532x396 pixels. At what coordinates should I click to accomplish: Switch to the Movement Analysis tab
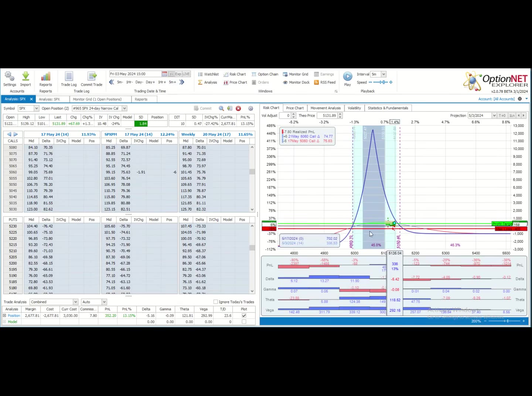coord(325,108)
